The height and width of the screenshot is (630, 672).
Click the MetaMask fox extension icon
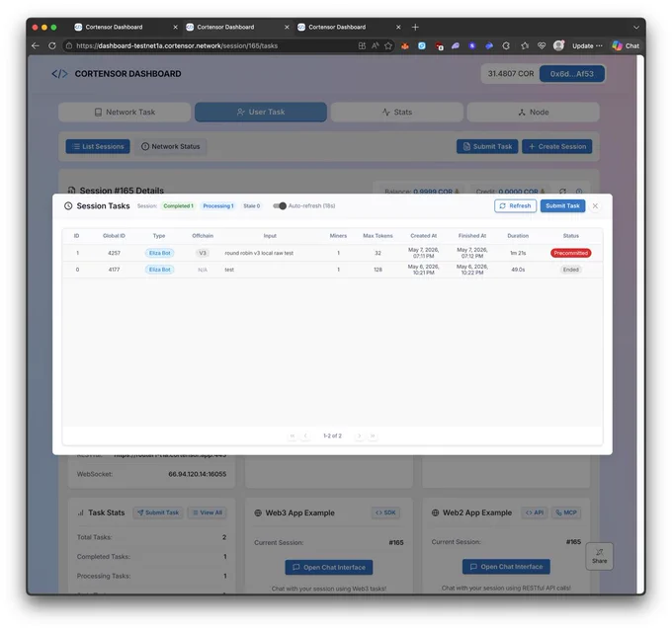[x=405, y=45]
